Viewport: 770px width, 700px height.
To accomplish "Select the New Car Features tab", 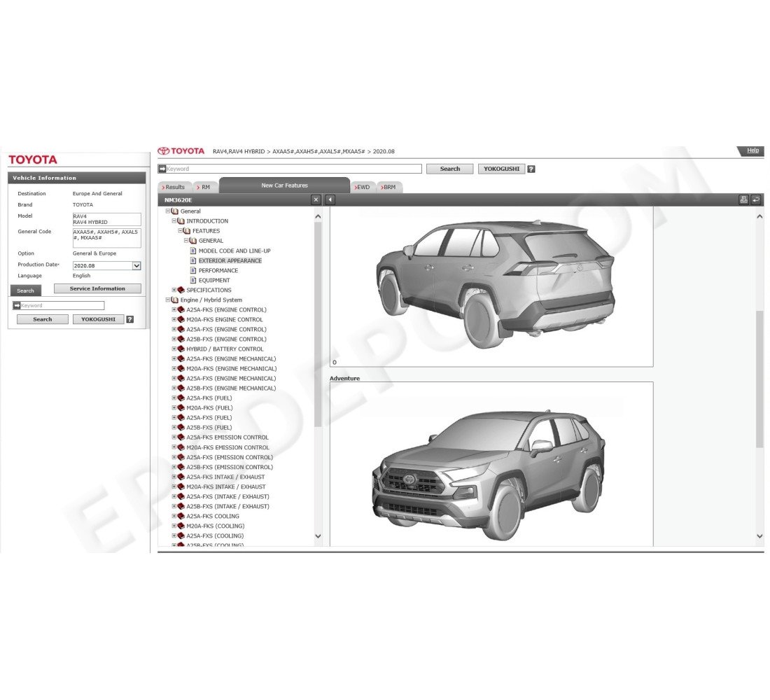I will coord(284,185).
